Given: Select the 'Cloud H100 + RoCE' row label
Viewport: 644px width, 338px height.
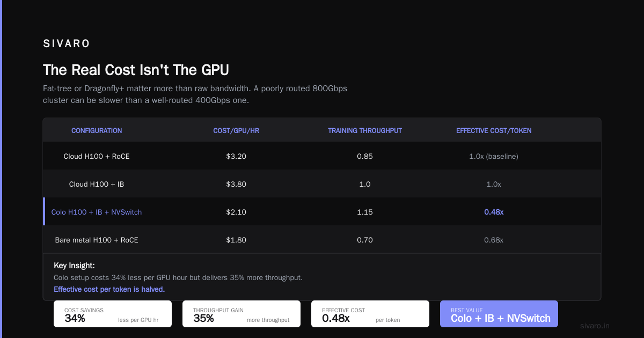Looking at the screenshot, I should pyautogui.click(x=97, y=157).
